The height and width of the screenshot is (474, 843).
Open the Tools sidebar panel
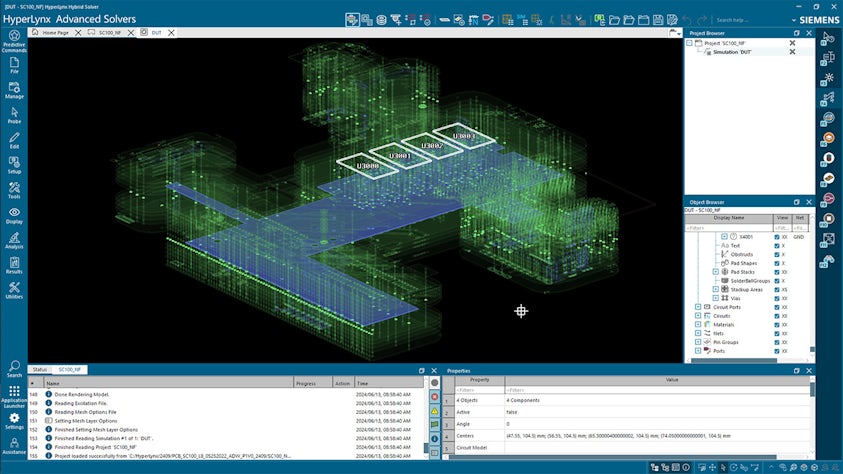click(x=14, y=190)
